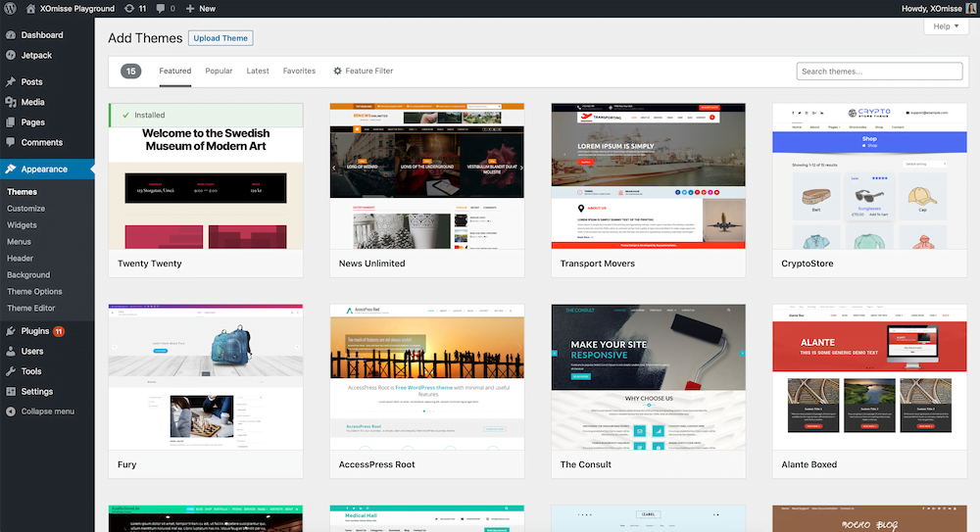Open the user avatar next to Howdy
This screenshot has height=532, width=980.
click(x=970, y=9)
